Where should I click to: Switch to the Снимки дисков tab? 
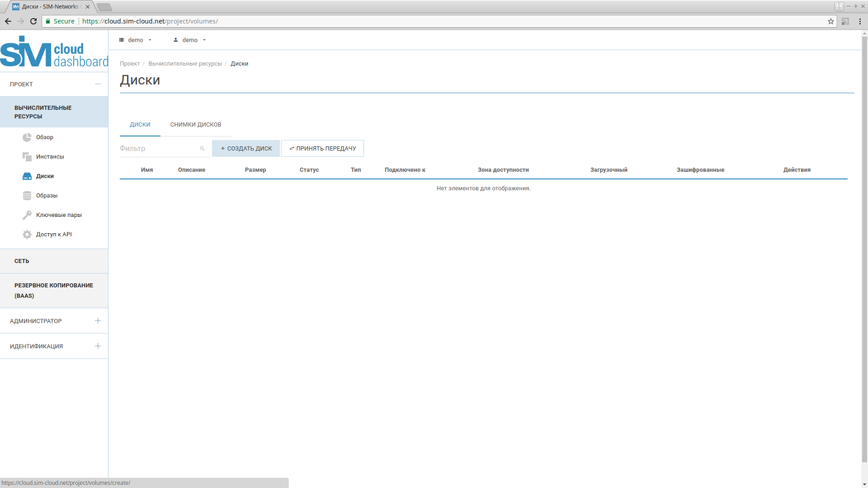click(195, 125)
